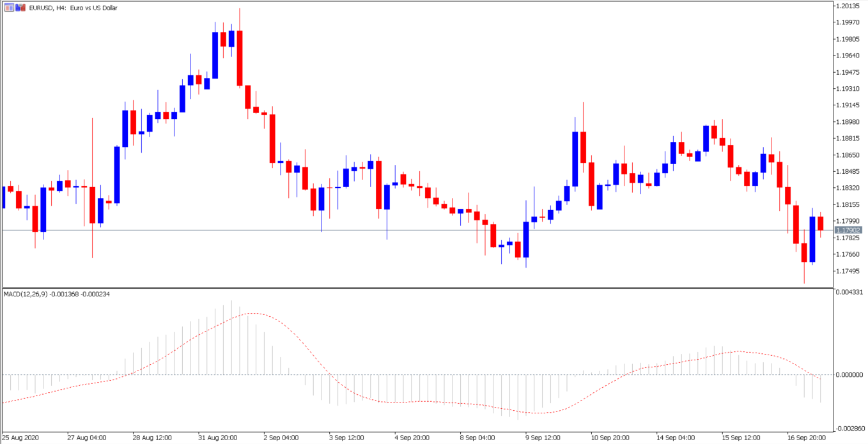868x444 pixels.
Task: Click the 1.19970 price scale label
Action: click(849, 22)
